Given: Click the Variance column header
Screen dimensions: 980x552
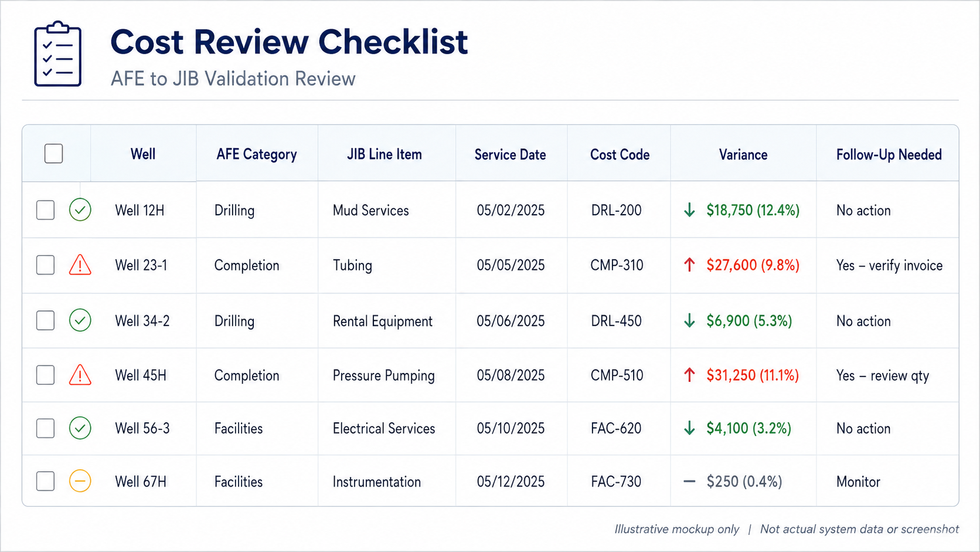Looking at the screenshot, I should pyautogui.click(x=743, y=154).
